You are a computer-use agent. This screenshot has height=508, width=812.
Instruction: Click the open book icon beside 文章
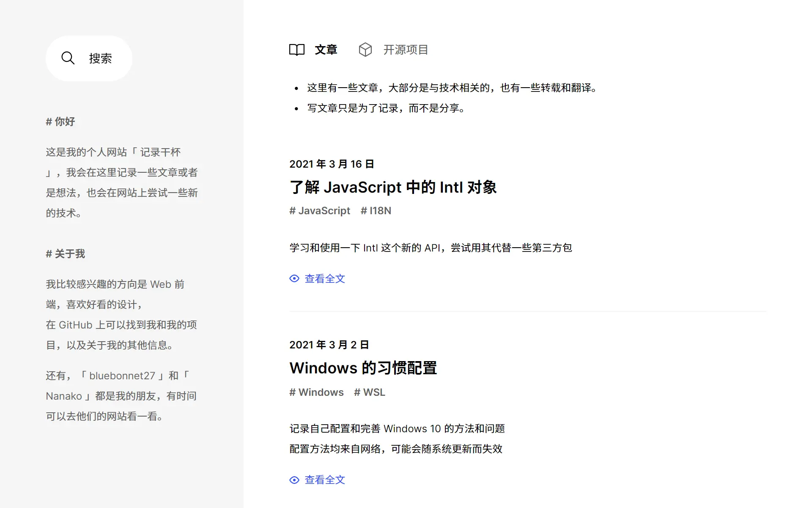(x=296, y=50)
